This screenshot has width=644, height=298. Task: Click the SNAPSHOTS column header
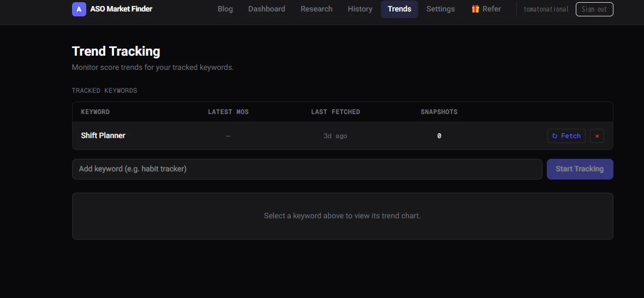(x=439, y=112)
